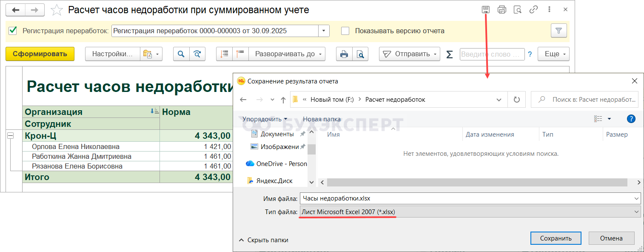Click Новый том (F:) in address path
The image size is (644, 252).
(x=332, y=100)
